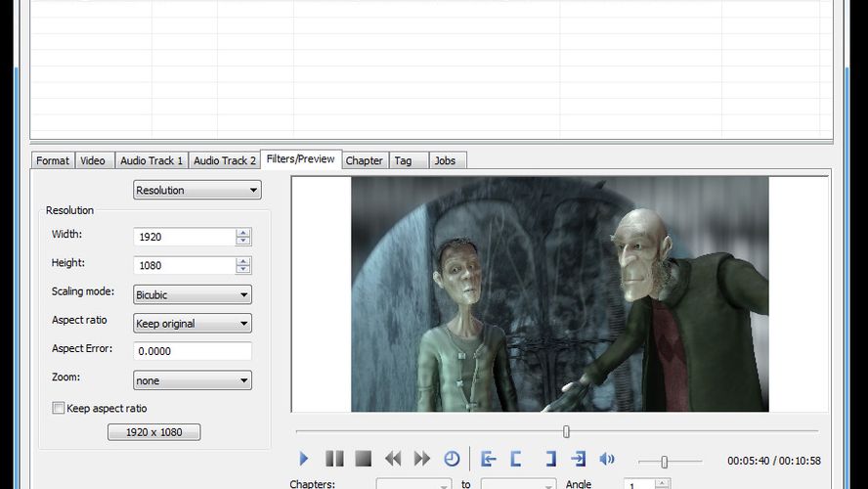Viewport: 868px width, 489px height.
Task: Click the clock time icon
Action: 452,459
